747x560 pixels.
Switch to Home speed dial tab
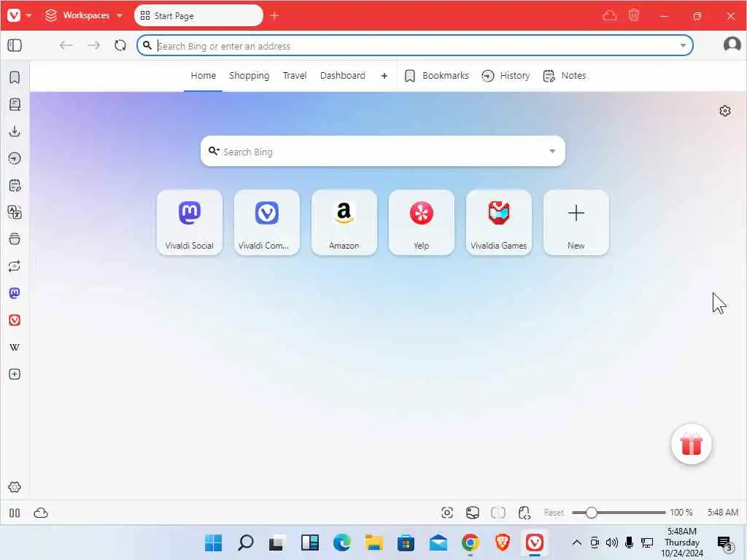pyautogui.click(x=204, y=75)
